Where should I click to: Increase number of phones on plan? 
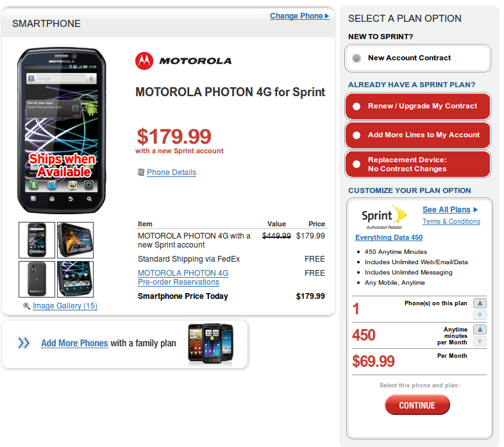[x=480, y=303]
